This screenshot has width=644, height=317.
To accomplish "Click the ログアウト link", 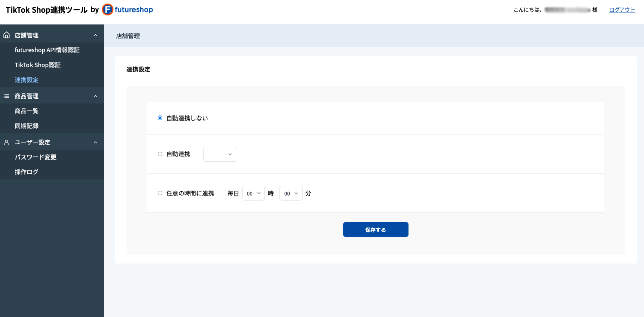I will pos(621,9).
